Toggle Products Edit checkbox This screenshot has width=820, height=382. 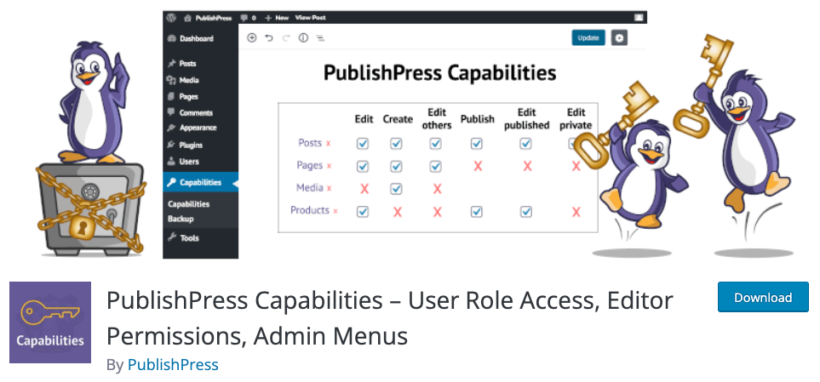pyautogui.click(x=362, y=211)
